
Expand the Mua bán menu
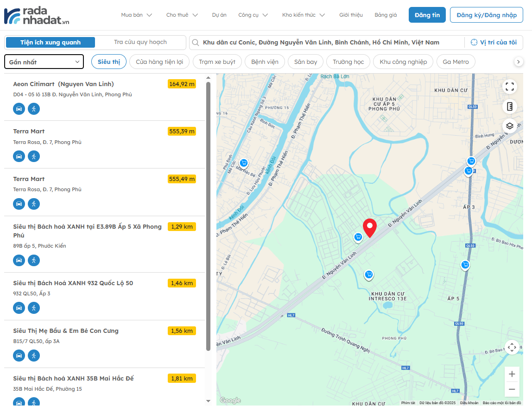pyautogui.click(x=136, y=15)
